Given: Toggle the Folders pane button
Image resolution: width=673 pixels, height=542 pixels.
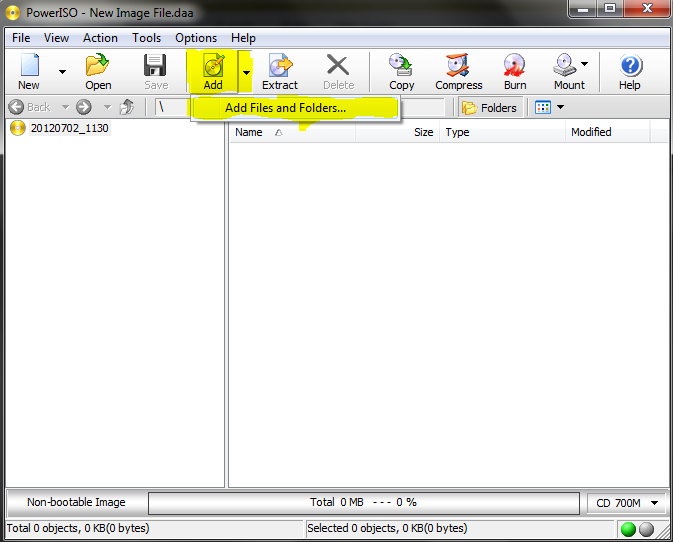Looking at the screenshot, I should (491, 107).
